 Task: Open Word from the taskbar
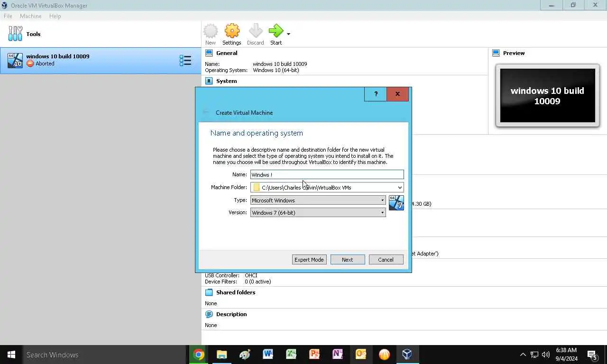coord(268,355)
